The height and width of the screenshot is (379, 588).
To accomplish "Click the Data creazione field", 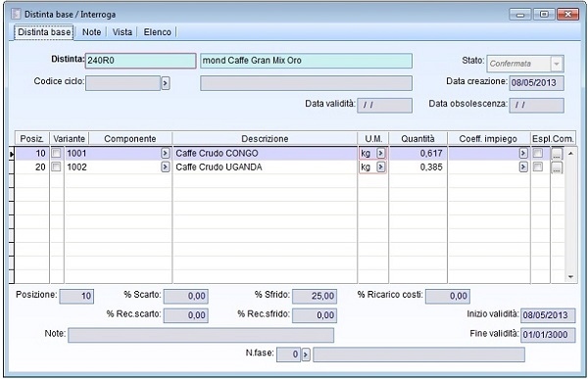I will (x=536, y=83).
